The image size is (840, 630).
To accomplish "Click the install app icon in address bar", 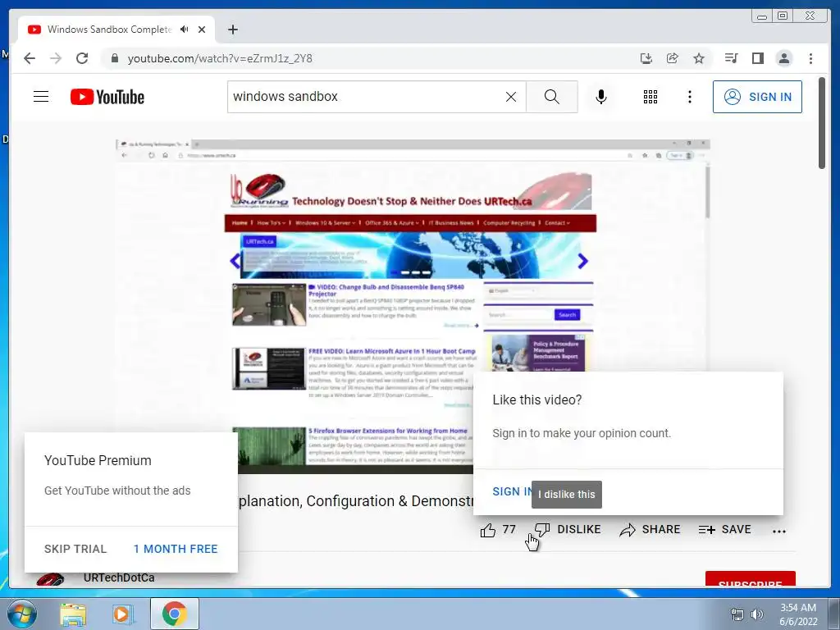I will [646, 58].
